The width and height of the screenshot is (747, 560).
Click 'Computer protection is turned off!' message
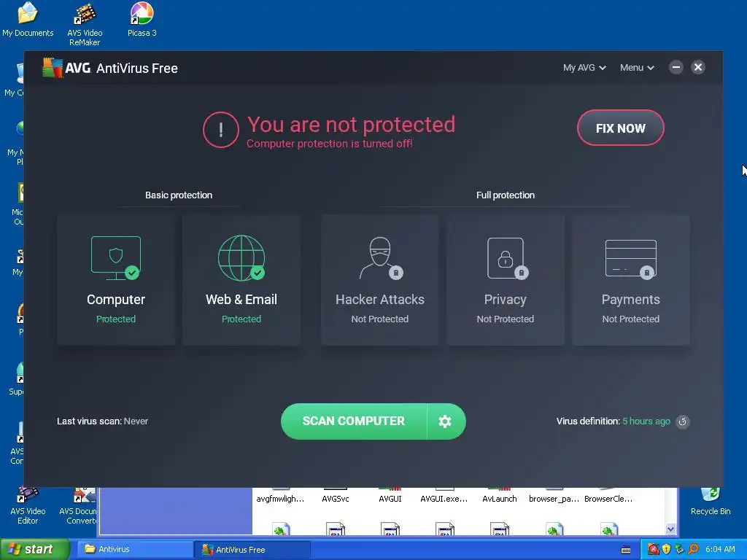point(329,144)
